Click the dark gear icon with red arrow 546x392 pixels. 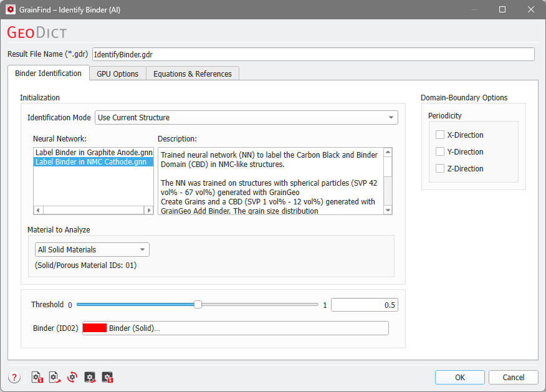point(90,378)
